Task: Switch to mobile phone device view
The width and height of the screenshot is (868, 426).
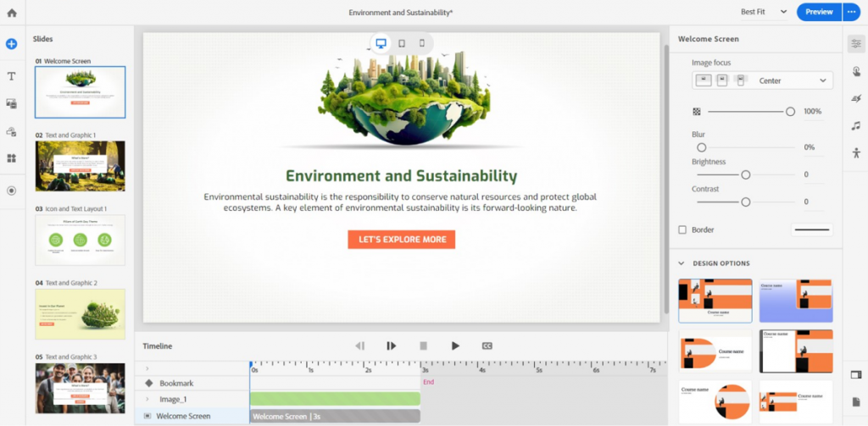Action: (421, 43)
